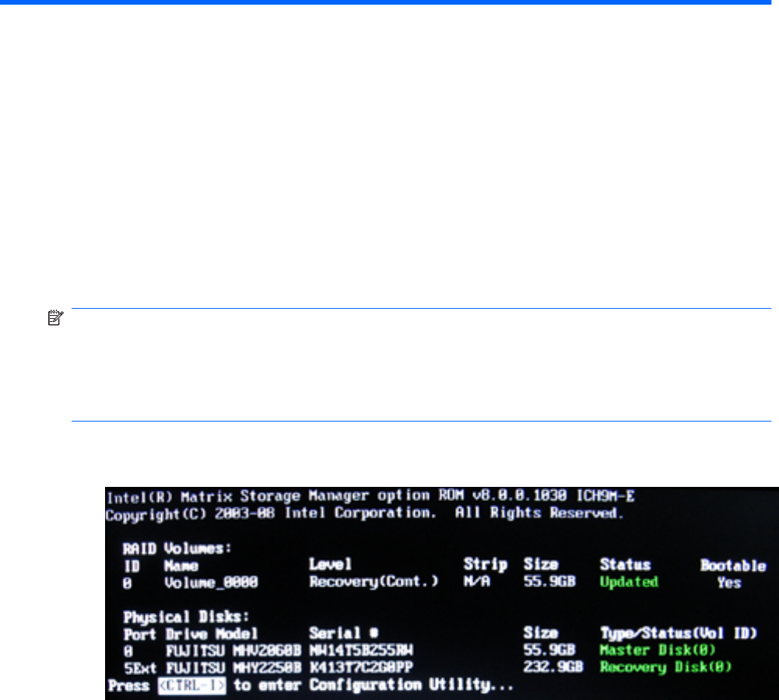
Task: Click the RAID Volumes heading
Action: (x=177, y=548)
